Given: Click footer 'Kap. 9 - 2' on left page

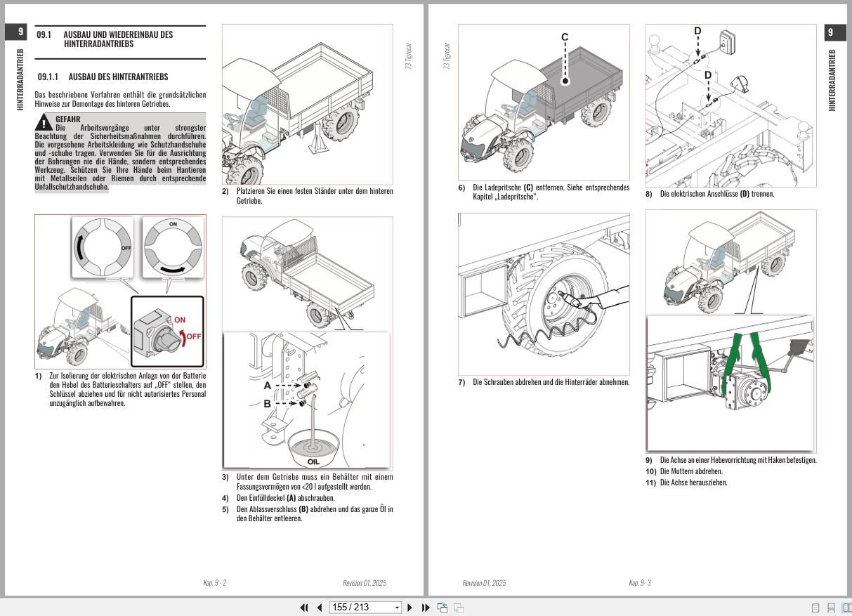Looking at the screenshot, I should [x=215, y=583].
